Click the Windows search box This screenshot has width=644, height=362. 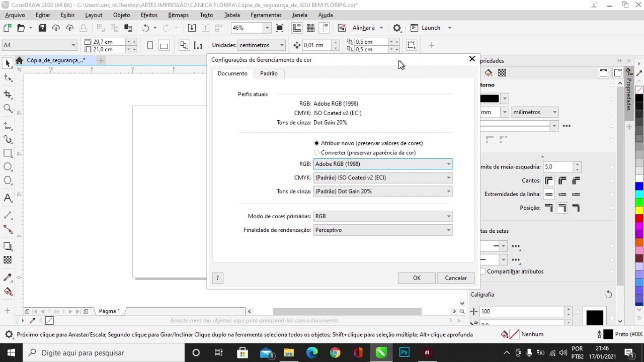pos(103,353)
